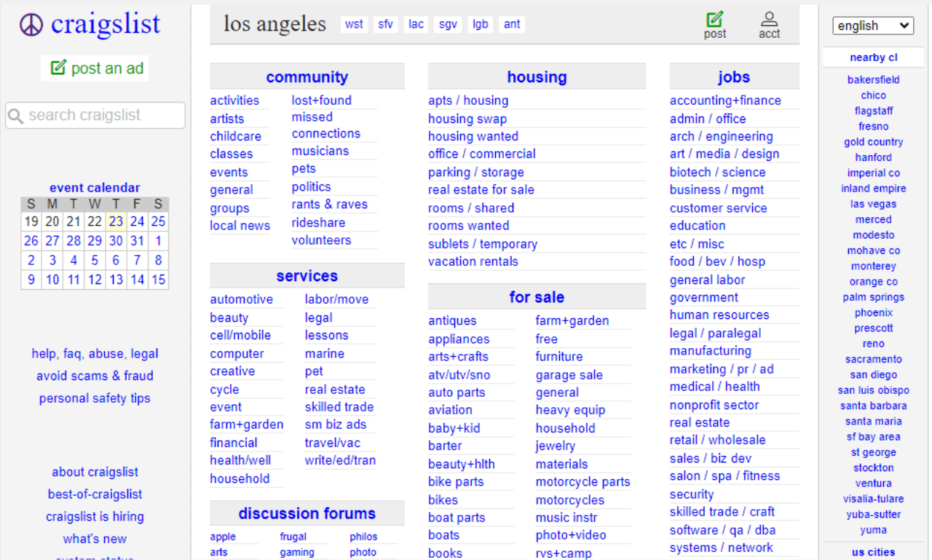Open real estate for sale link

(x=481, y=189)
